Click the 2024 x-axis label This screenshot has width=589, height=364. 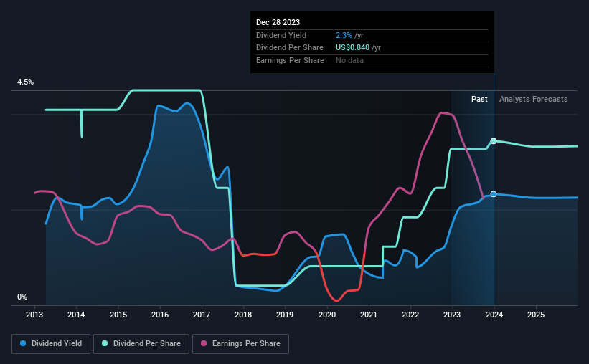[x=494, y=315]
